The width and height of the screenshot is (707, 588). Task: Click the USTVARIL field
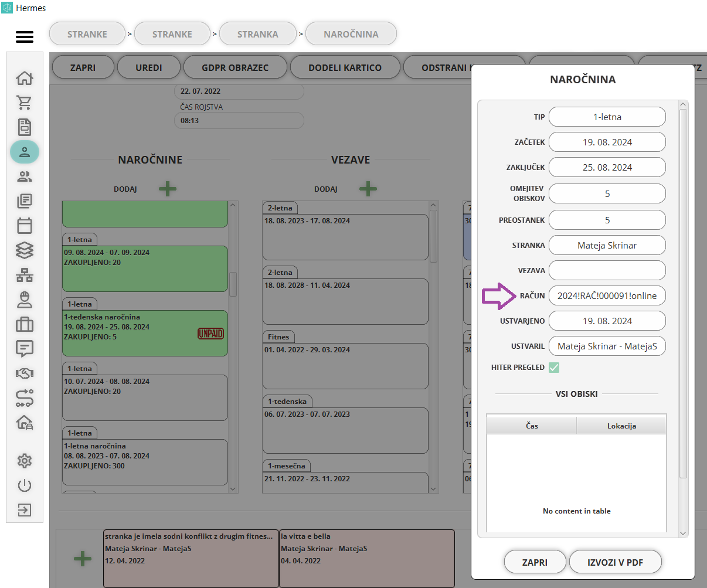point(607,346)
